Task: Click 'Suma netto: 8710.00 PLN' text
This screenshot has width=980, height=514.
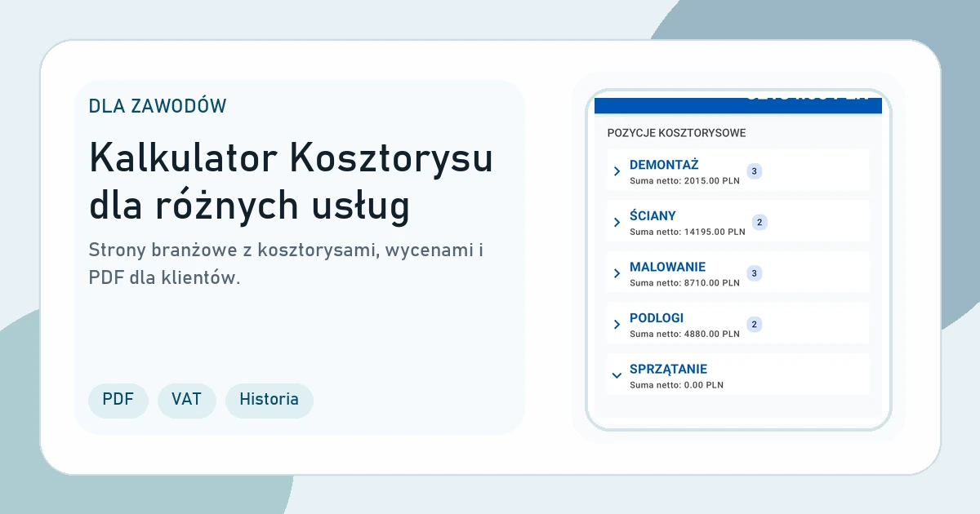Action: [684, 283]
